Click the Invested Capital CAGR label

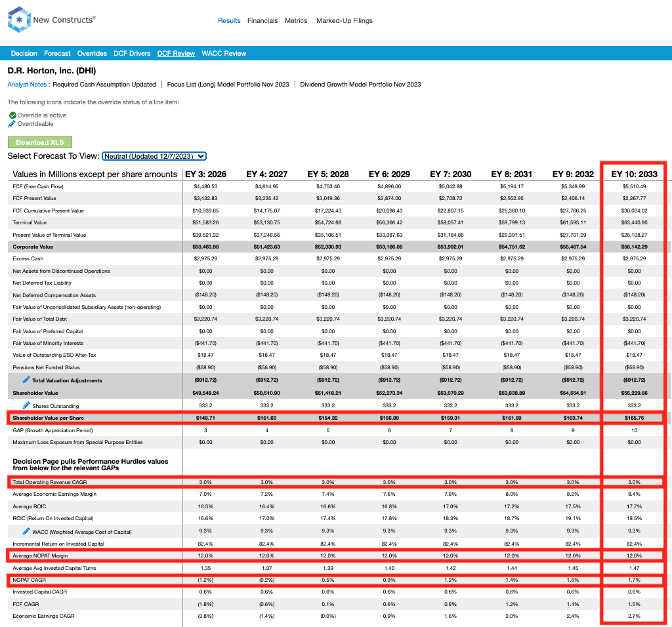click(x=40, y=592)
